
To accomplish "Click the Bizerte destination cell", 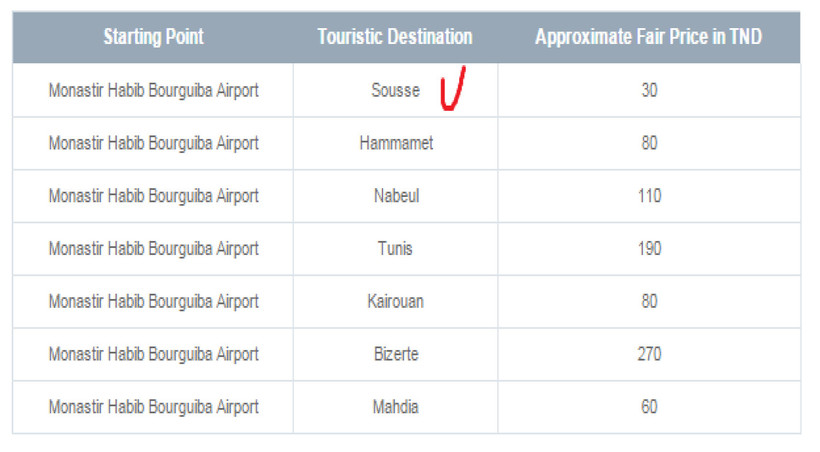I will [396, 354].
